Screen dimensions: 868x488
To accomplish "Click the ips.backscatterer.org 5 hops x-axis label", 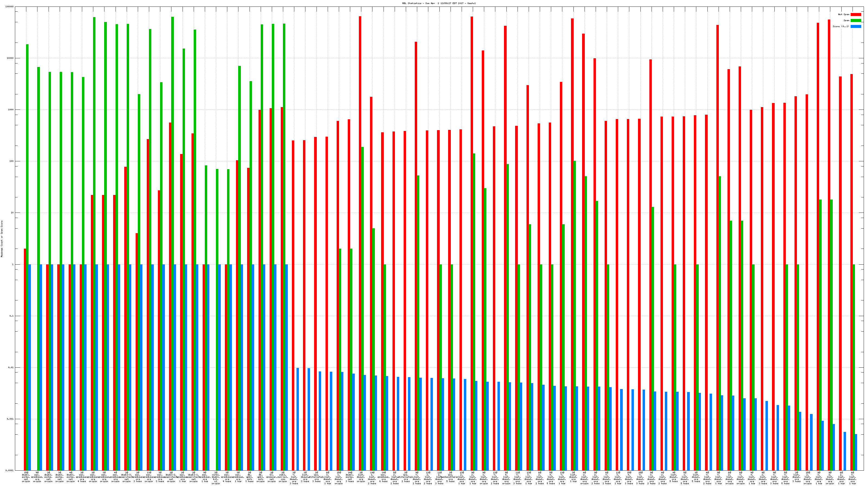I will pos(450,477).
